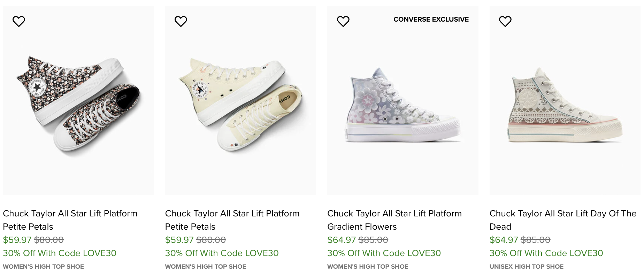Open Chuck Taylor Lift Platform Gradient Flowers link

coord(394,220)
